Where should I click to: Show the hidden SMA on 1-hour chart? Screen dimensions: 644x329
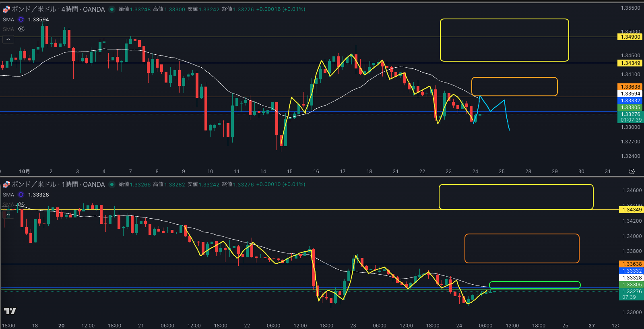(22, 204)
